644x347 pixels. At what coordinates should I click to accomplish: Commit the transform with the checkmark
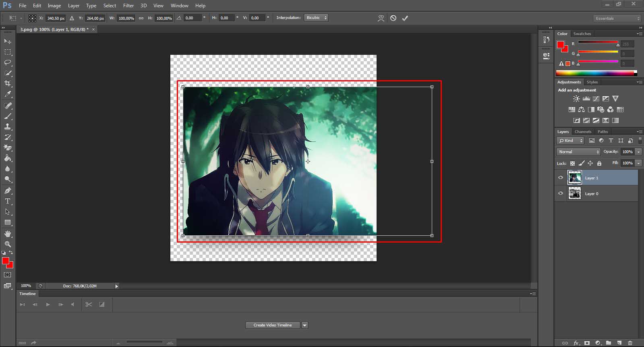(x=405, y=18)
